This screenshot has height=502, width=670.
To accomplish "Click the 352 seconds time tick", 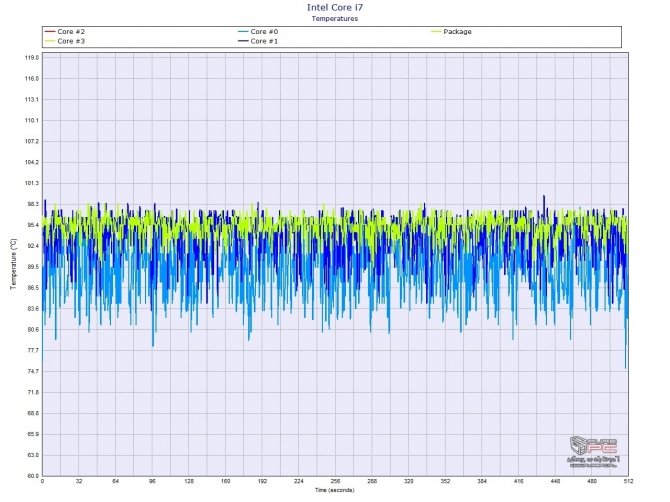I will [445, 481].
